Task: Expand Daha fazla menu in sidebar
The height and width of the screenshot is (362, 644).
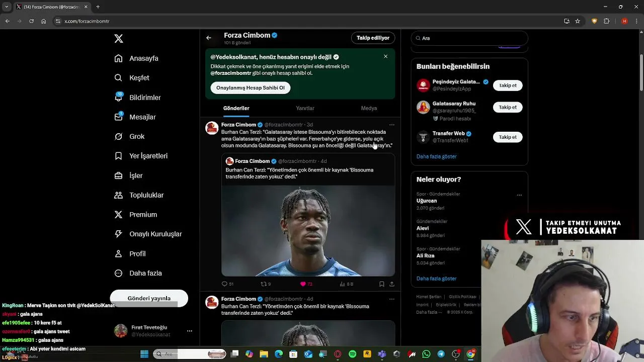Action: coord(138,274)
